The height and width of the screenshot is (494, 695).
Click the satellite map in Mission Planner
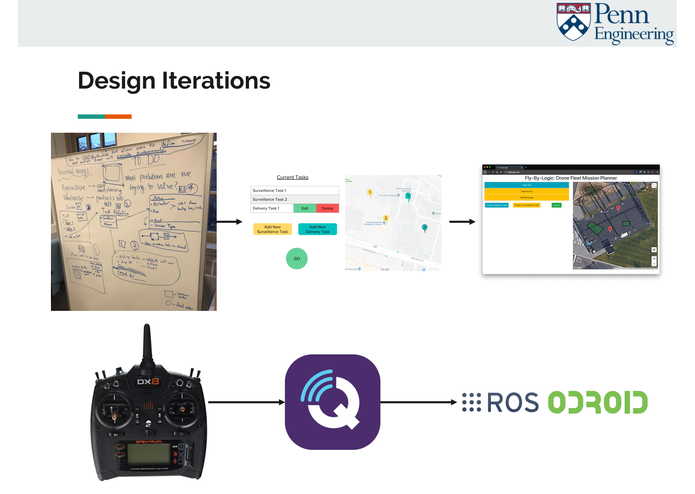click(x=615, y=226)
